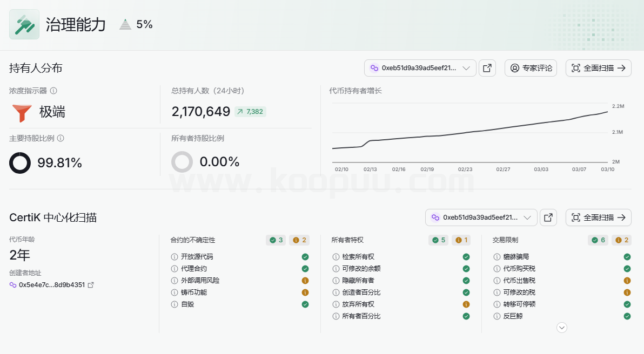
Task: Click orange warning status for 放弃所有权
Action: (466, 304)
